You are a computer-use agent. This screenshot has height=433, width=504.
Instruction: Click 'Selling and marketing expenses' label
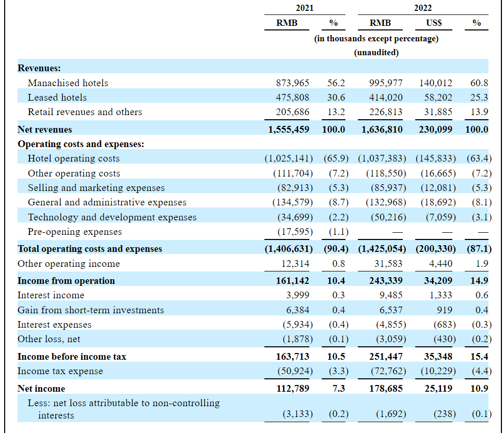[x=96, y=187]
